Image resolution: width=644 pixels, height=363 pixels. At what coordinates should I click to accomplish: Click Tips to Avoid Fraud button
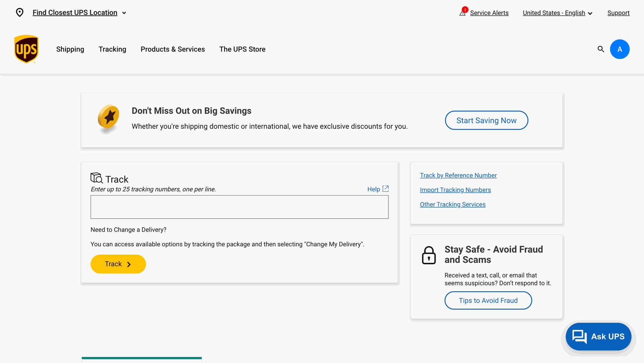(488, 300)
